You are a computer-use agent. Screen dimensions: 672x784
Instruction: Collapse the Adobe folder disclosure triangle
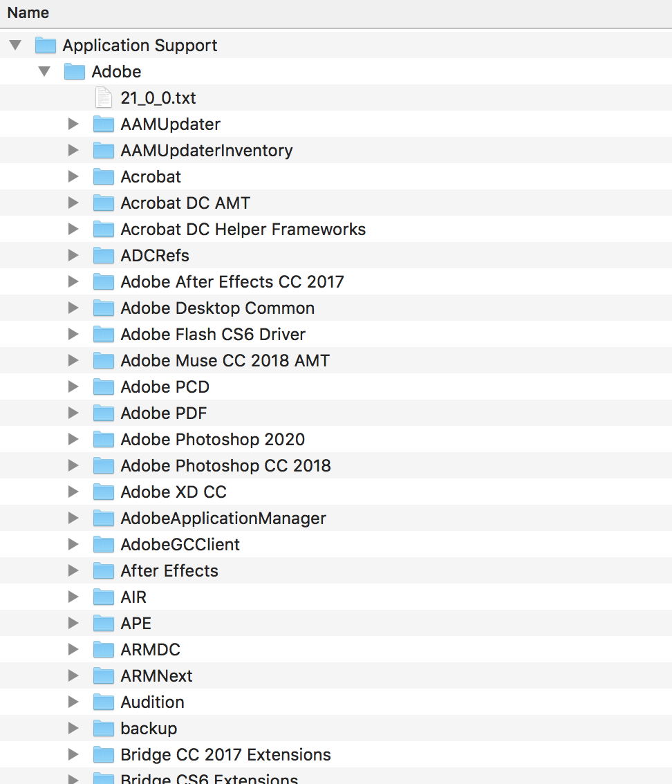[44, 71]
